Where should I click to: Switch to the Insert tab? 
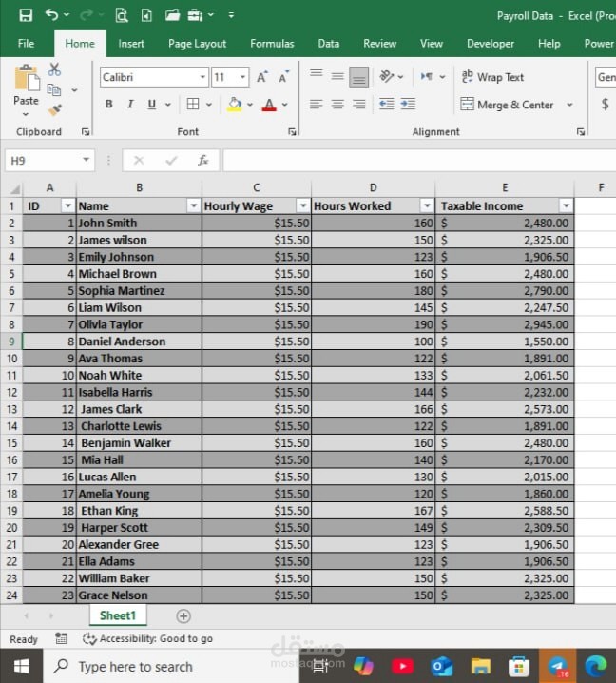pos(131,44)
